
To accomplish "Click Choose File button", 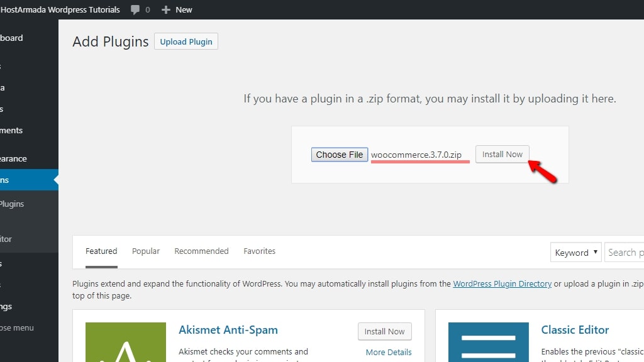I will [x=339, y=155].
